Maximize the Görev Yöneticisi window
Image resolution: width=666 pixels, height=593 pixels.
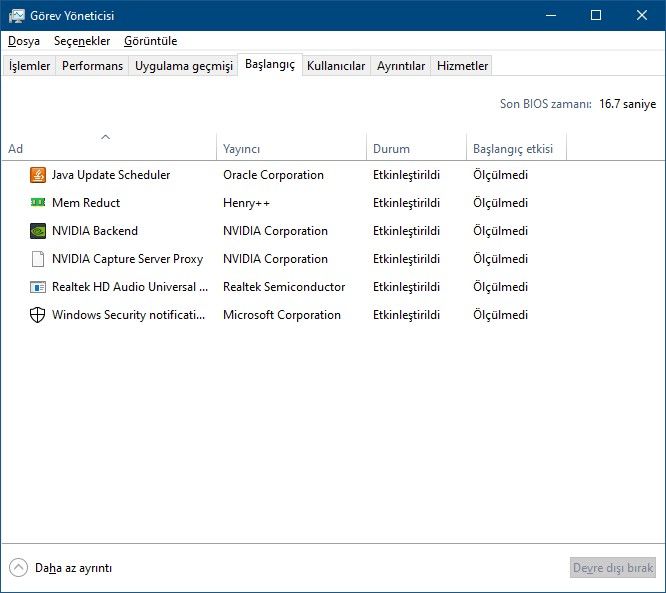tap(596, 15)
